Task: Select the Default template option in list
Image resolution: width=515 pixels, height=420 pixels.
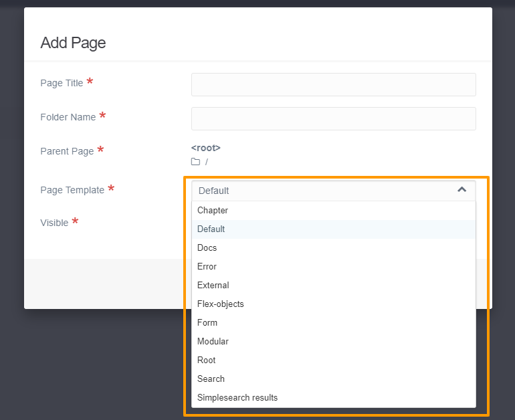Action: click(333, 229)
